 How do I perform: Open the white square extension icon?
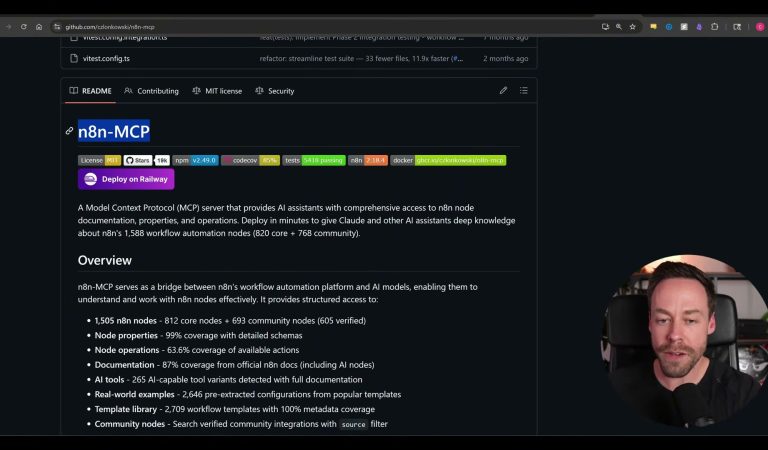click(x=684, y=27)
